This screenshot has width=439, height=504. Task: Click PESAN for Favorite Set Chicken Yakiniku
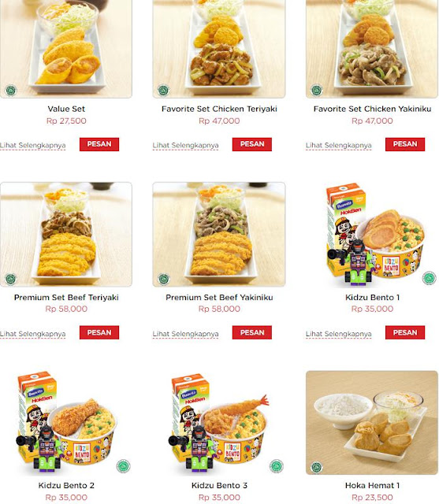coord(405,144)
